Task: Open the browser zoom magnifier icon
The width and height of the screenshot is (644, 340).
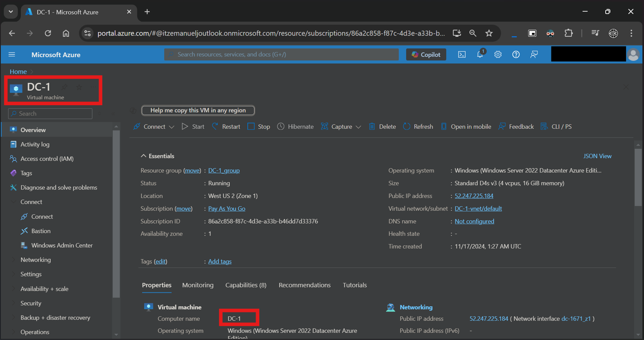Action: pyautogui.click(x=473, y=33)
